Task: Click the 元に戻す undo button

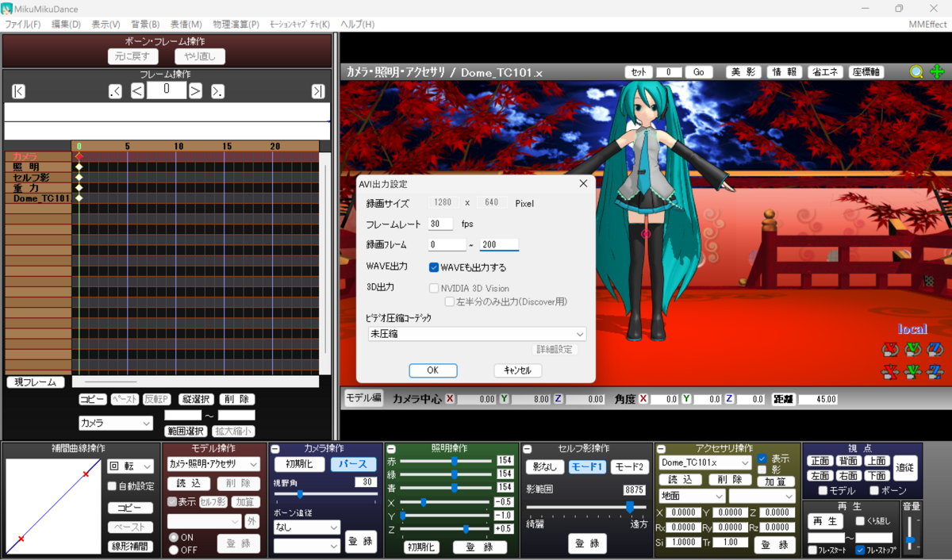Action: (x=133, y=56)
